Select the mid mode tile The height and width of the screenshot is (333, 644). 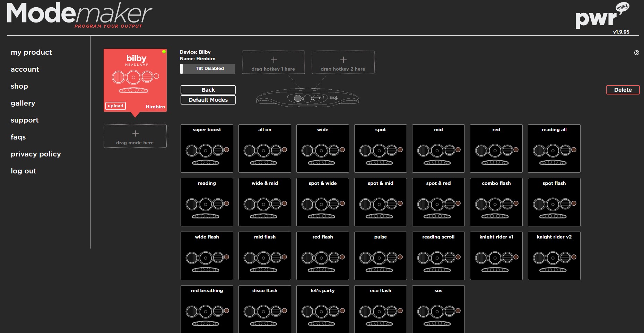point(438,148)
